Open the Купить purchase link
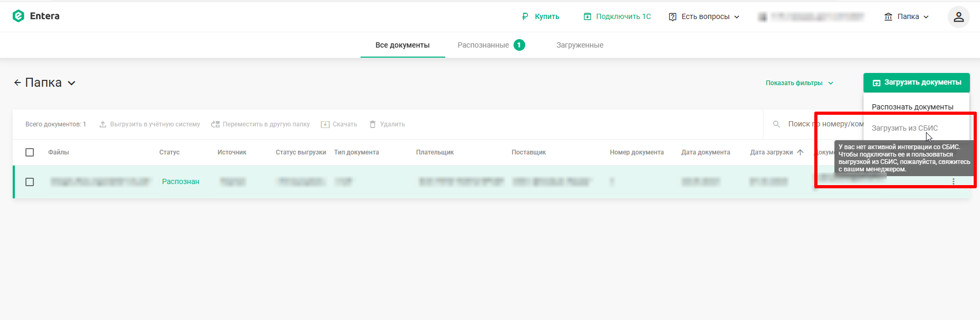Viewport: 980px width, 320px height. [541, 16]
